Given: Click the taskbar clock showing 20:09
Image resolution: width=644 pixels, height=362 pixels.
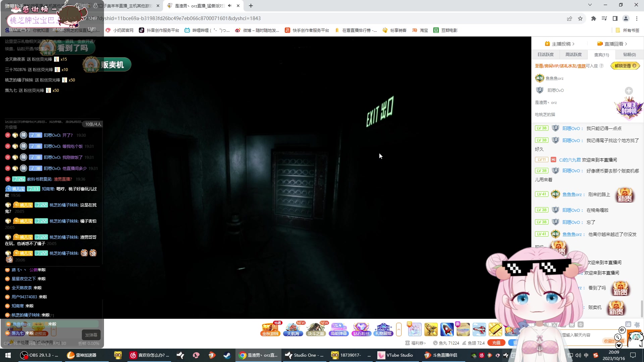Looking at the screenshot, I should [614, 355].
